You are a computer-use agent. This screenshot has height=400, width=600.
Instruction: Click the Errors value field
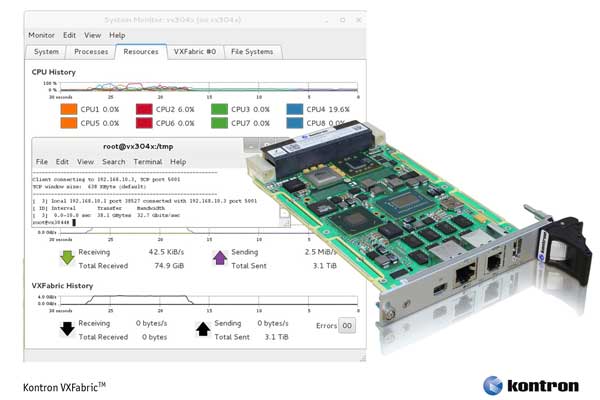(347, 325)
